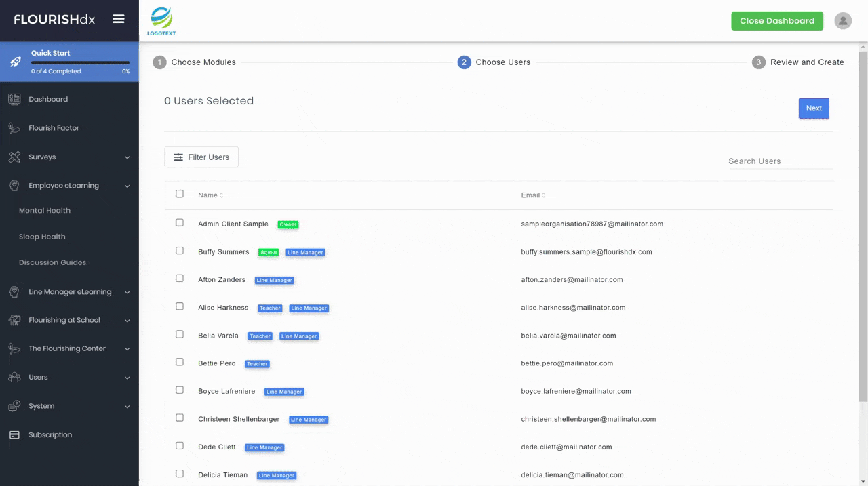The height and width of the screenshot is (486, 868).
Task: Open the Quick Start label
Action: pos(50,53)
